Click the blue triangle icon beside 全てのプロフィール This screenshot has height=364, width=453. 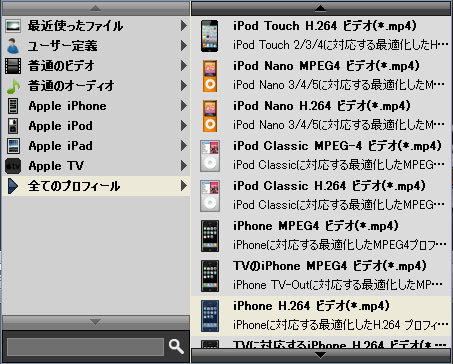tap(13, 186)
